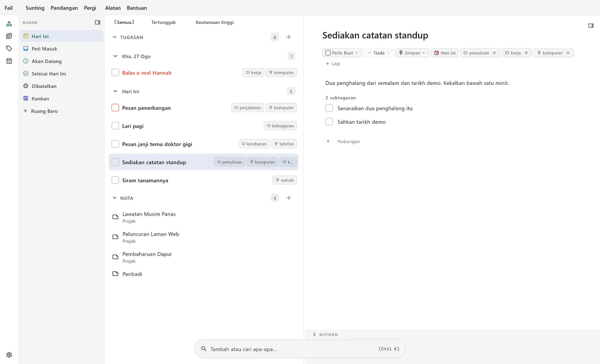Collapse the NOTA section
Screen dimensions: 600x364
[114, 198]
